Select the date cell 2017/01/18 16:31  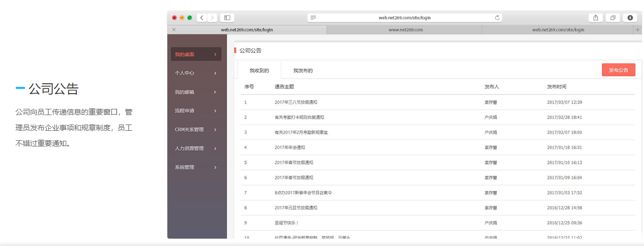coord(565,148)
